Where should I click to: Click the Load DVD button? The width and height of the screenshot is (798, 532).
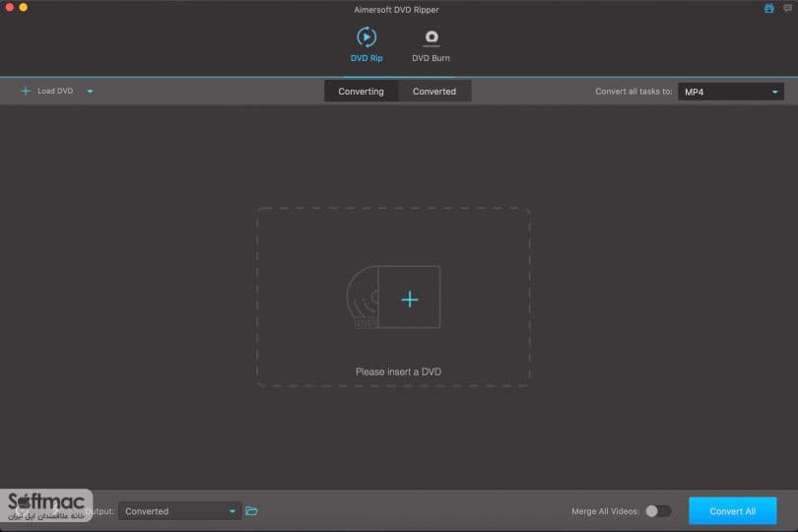pos(47,91)
